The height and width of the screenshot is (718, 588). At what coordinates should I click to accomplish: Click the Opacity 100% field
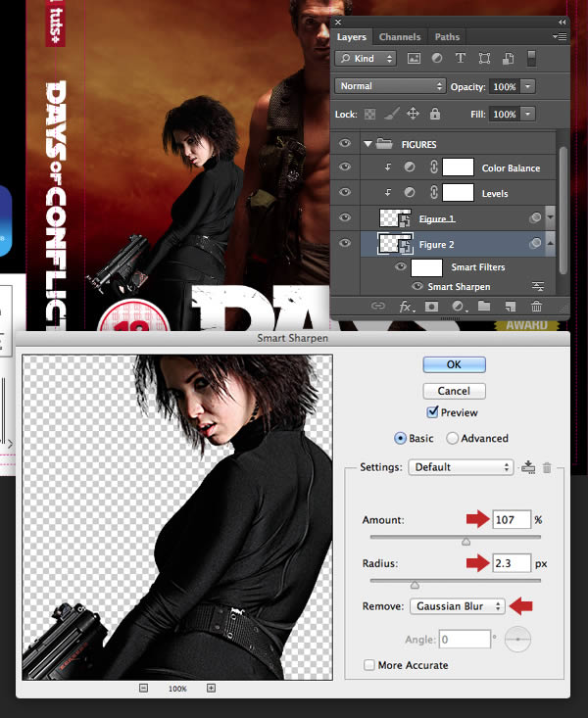(504, 86)
